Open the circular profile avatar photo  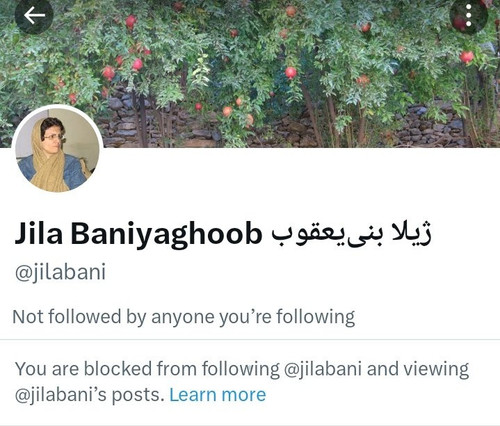coord(57,150)
